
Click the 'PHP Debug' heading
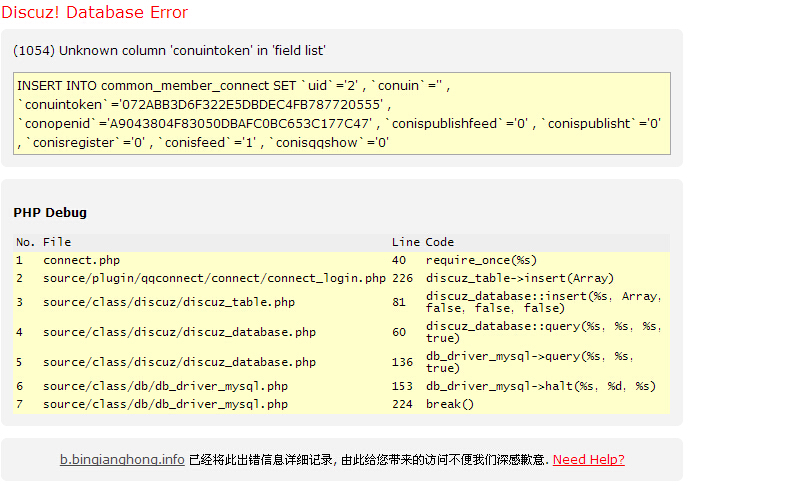[x=50, y=213]
